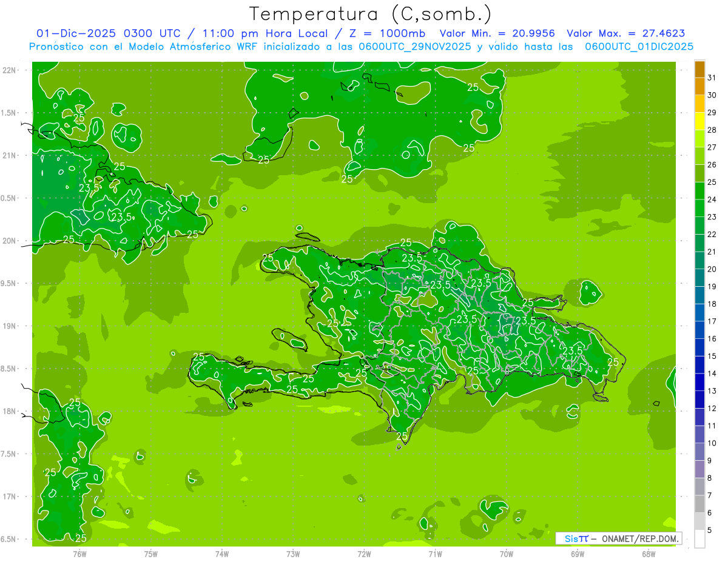Click the Temperatura (C,somb.) chart title
Image resolution: width=728 pixels, height=562 pixels.
[370, 14]
